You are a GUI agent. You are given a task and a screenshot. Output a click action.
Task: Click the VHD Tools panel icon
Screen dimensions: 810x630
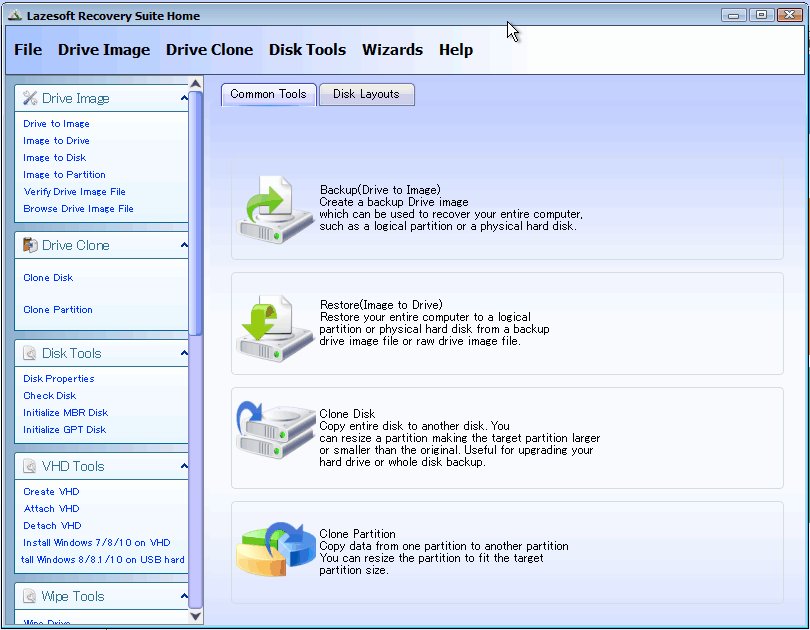click(30, 466)
